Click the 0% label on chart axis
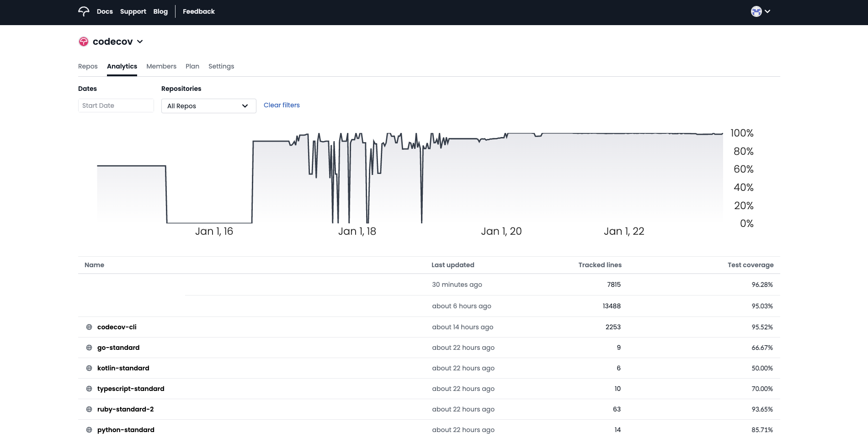 click(x=747, y=224)
